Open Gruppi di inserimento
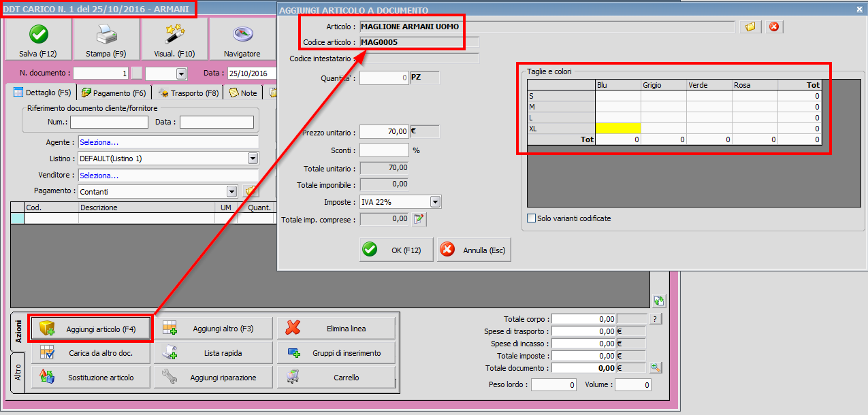This screenshot has width=868, height=415. coord(336,353)
